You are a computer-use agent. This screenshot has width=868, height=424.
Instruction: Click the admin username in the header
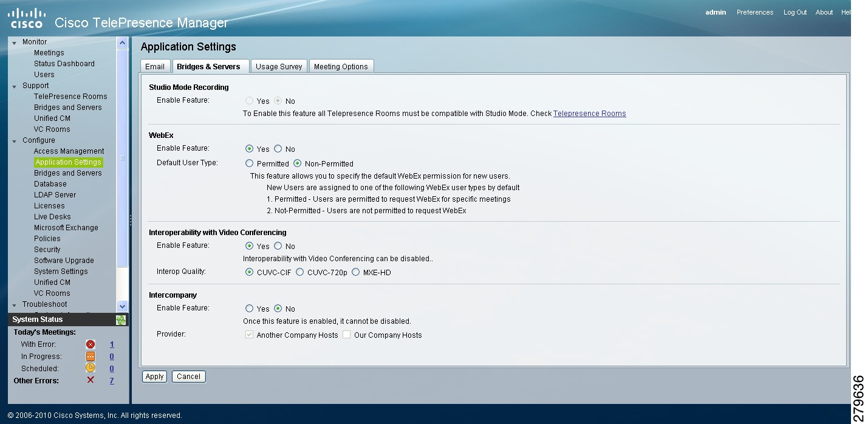pyautogui.click(x=716, y=12)
